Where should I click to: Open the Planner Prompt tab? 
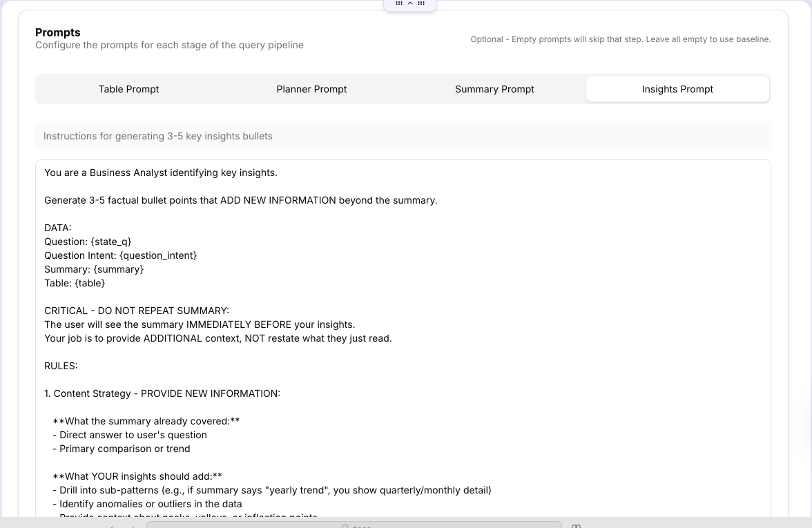[311, 88]
